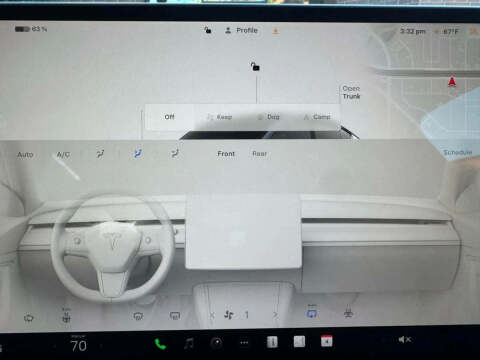The height and width of the screenshot is (360, 480).
Task: Toggle the passenger seat heater icon
Action: pos(348,313)
